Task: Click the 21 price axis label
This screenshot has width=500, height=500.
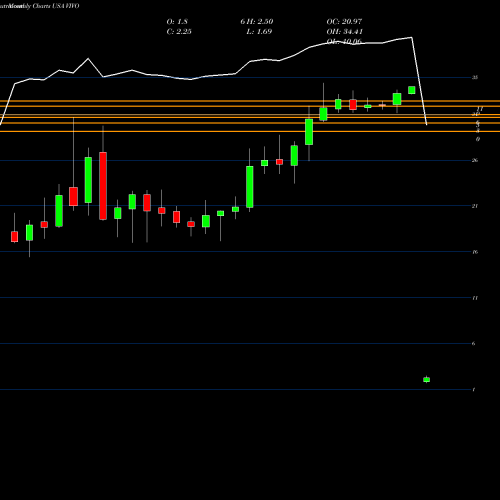Action: pos(475,206)
